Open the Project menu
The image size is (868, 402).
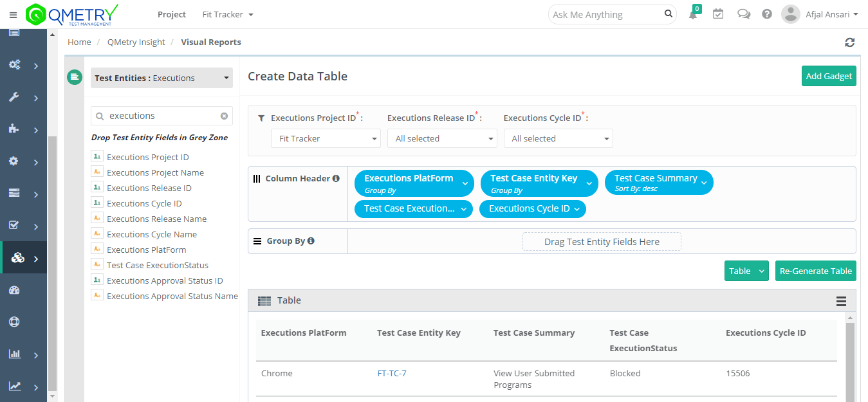(x=171, y=14)
